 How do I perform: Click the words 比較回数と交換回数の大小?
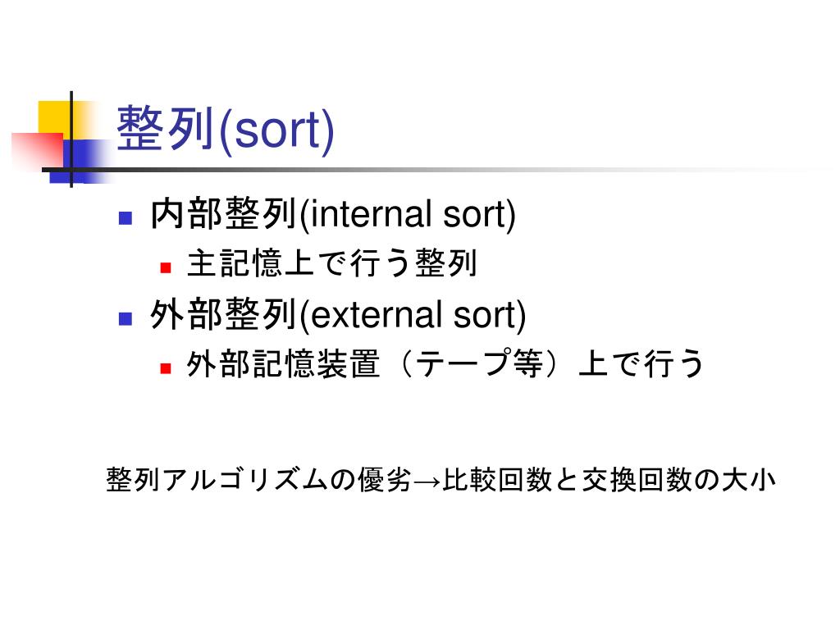click(609, 479)
